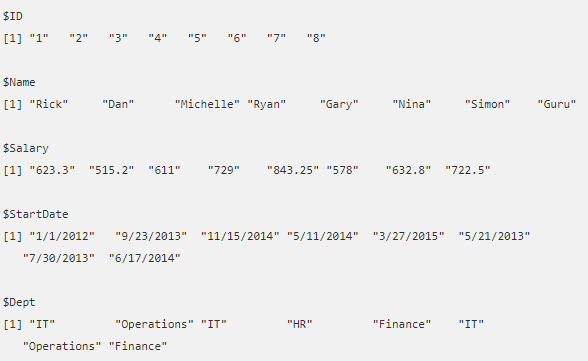Click start date "1/1/2012"
Image resolution: width=588 pixels, height=361 pixels.
coord(62,236)
